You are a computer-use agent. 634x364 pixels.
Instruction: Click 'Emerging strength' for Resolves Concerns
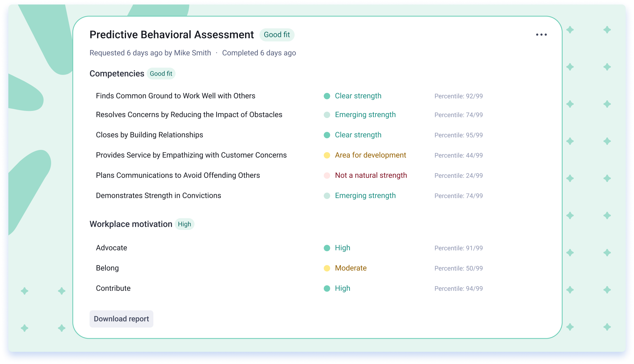365,114
